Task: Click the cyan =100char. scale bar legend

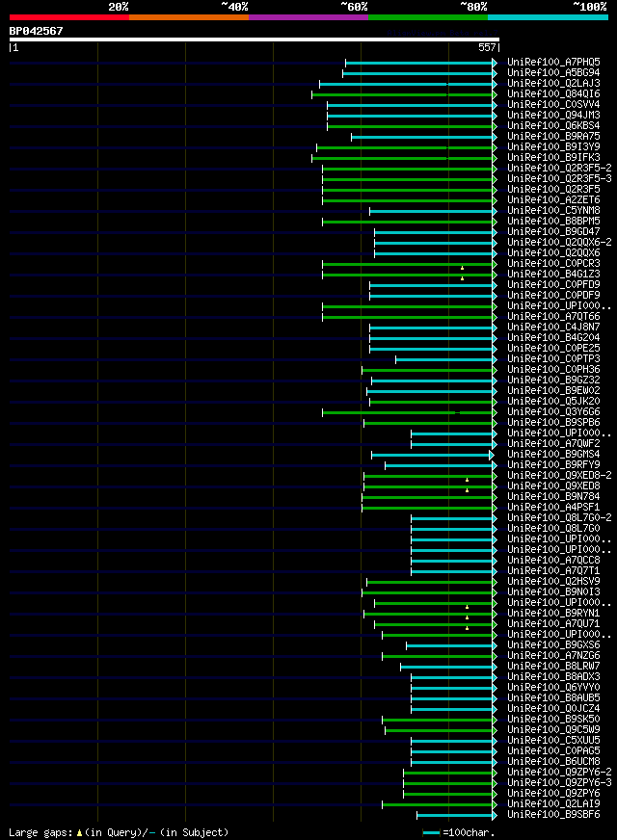Action: pyautogui.click(x=432, y=833)
